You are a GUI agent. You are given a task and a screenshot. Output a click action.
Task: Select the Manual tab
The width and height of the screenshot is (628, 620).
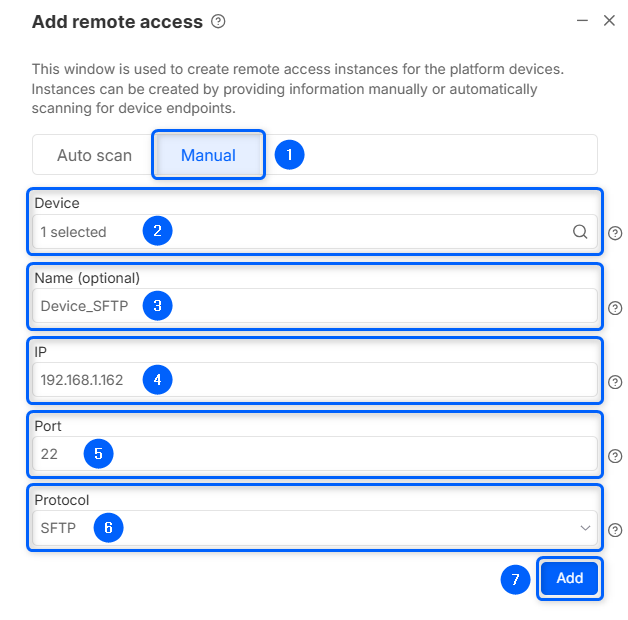pos(208,155)
